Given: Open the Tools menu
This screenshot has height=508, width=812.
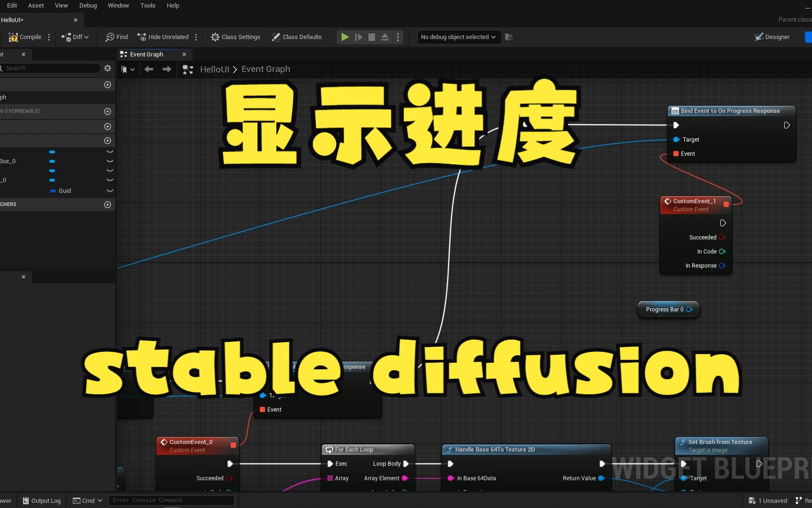Looking at the screenshot, I should [x=148, y=6].
